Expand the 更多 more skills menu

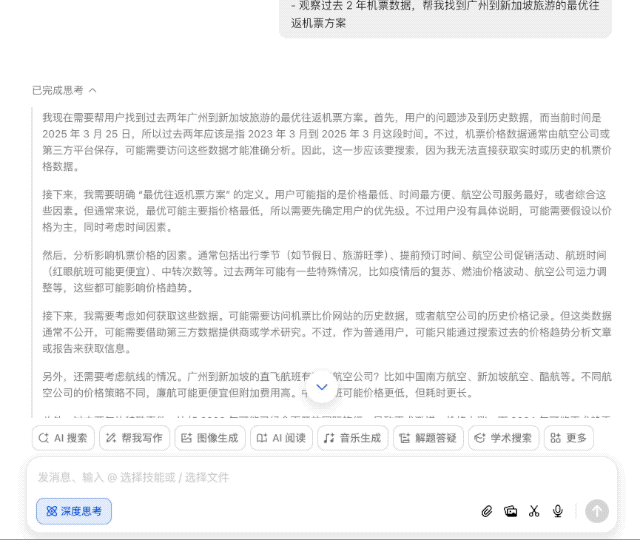[568, 438]
